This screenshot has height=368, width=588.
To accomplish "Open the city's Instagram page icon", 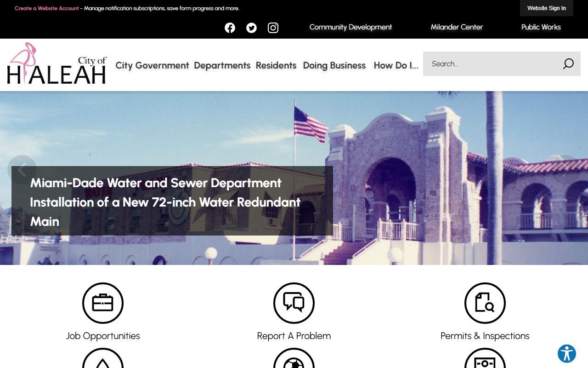I will point(273,28).
